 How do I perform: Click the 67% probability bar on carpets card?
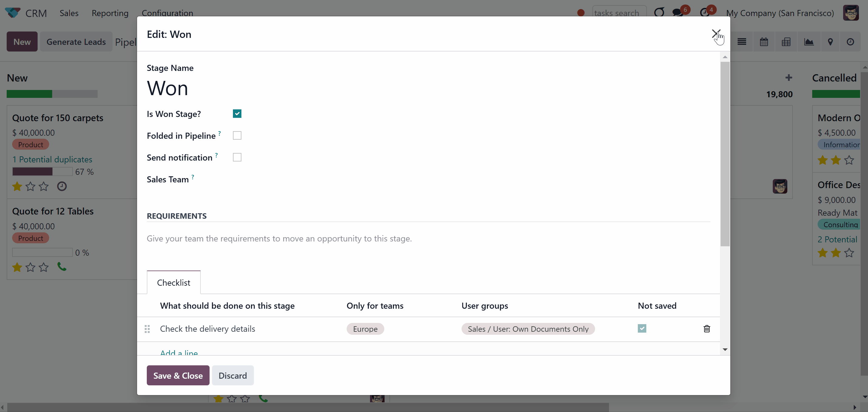(x=42, y=172)
